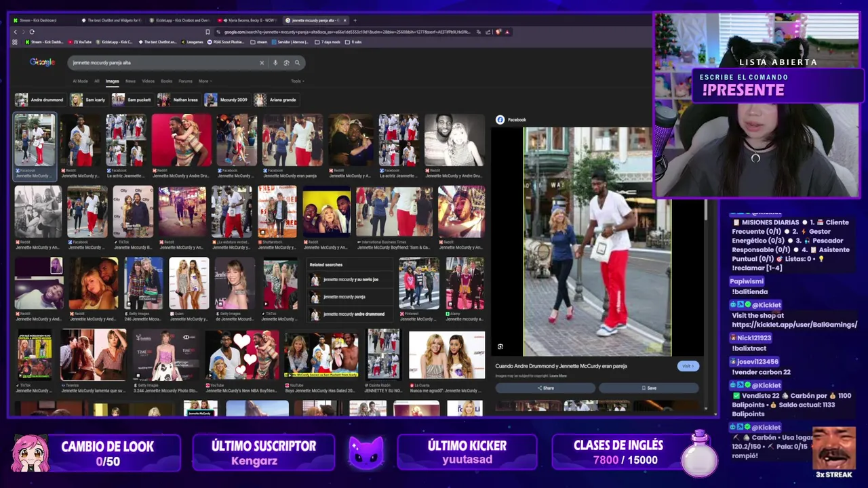Open the apps grid icon in bookmarks bar
Image resolution: width=868 pixels, height=488 pixels.
click(15, 42)
